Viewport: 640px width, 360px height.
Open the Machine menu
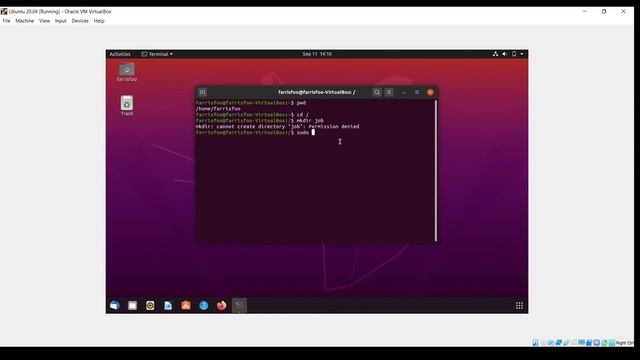point(24,21)
